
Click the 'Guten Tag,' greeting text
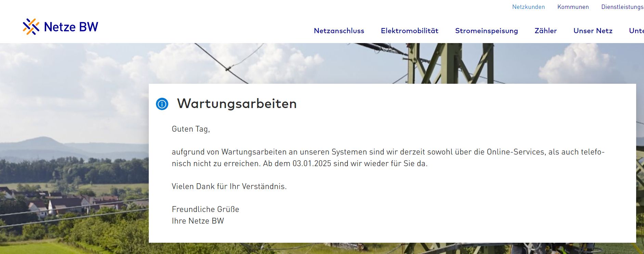point(191,129)
